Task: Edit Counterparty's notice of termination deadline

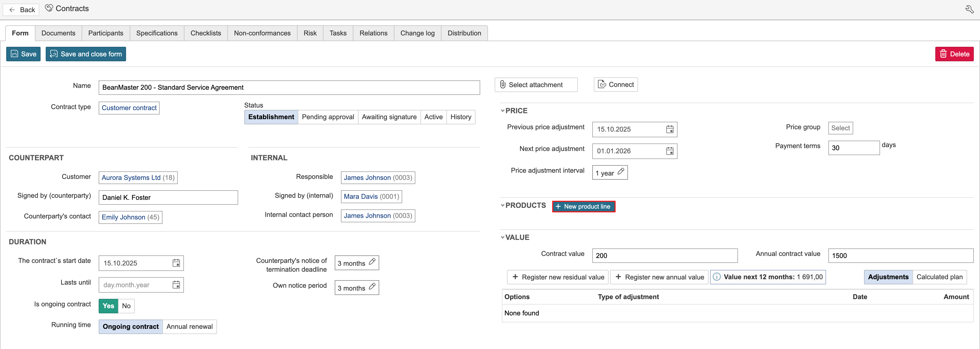Action: tap(372, 262)
